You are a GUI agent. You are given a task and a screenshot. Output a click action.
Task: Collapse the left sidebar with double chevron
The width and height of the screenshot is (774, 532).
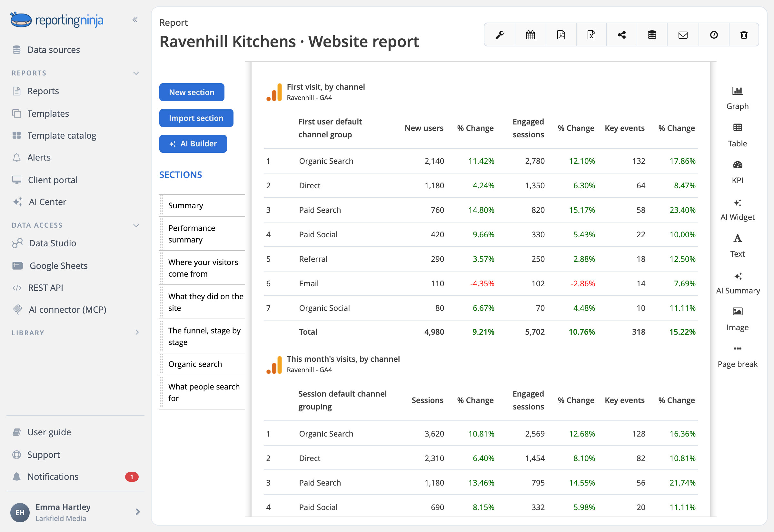click(x=135, y=20)
